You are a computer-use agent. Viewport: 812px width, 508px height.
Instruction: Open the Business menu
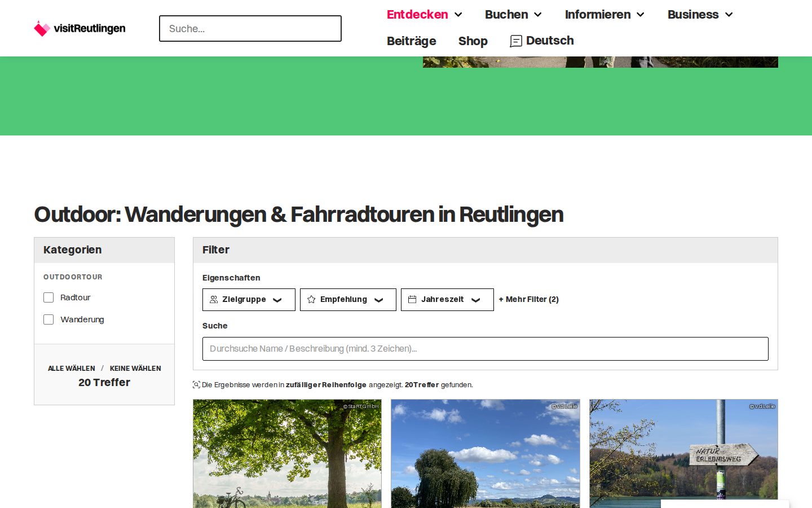click(693, 15)
